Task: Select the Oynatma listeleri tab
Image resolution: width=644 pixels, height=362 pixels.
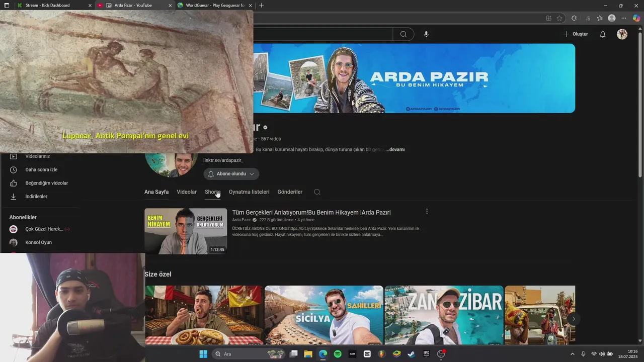Action: click(x=249, y=192)
